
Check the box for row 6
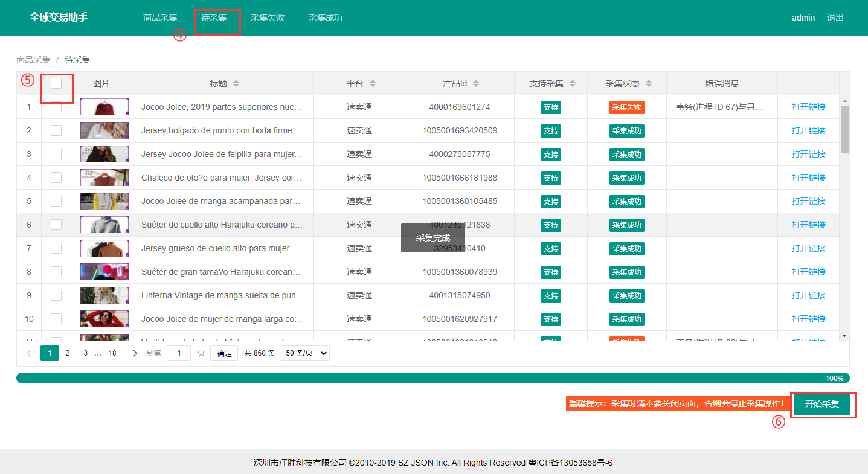[x=56, y=225]
